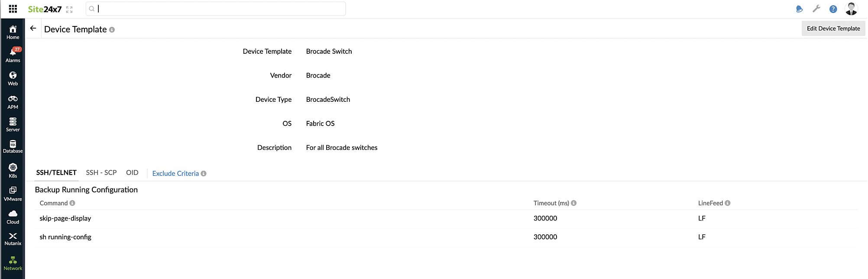The image size is (868, 279).
Task: Open the Web monitors section
Action: click(13, 78)
